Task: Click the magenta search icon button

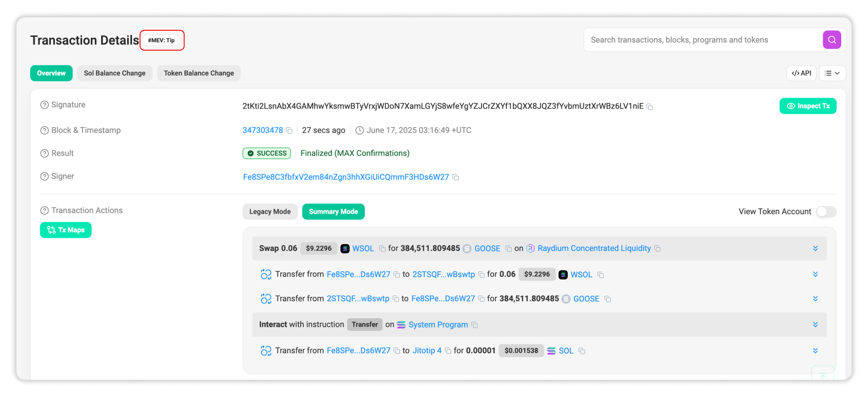Action: pos(831,40)
